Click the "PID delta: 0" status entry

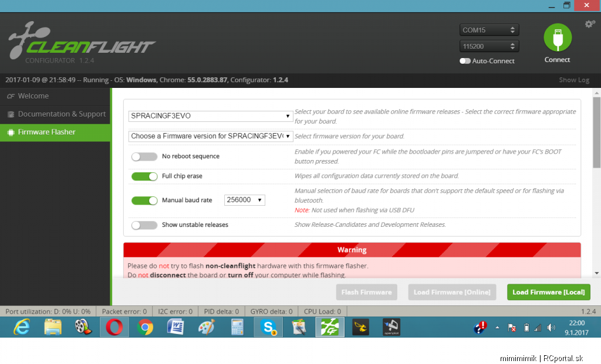point(221,312)
